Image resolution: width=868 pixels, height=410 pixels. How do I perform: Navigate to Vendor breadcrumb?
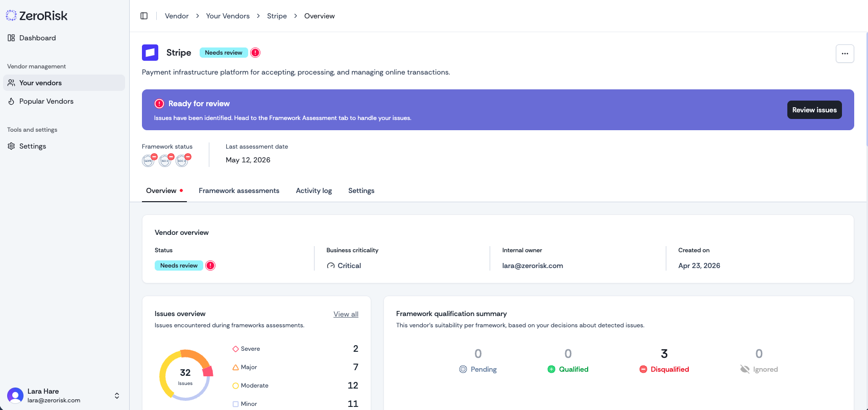[177, 16]
